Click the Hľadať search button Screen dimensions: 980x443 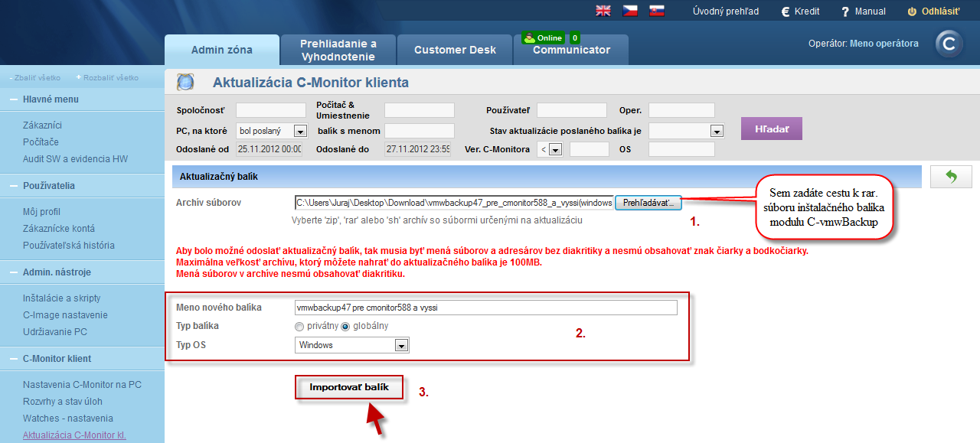pos(771,129)
